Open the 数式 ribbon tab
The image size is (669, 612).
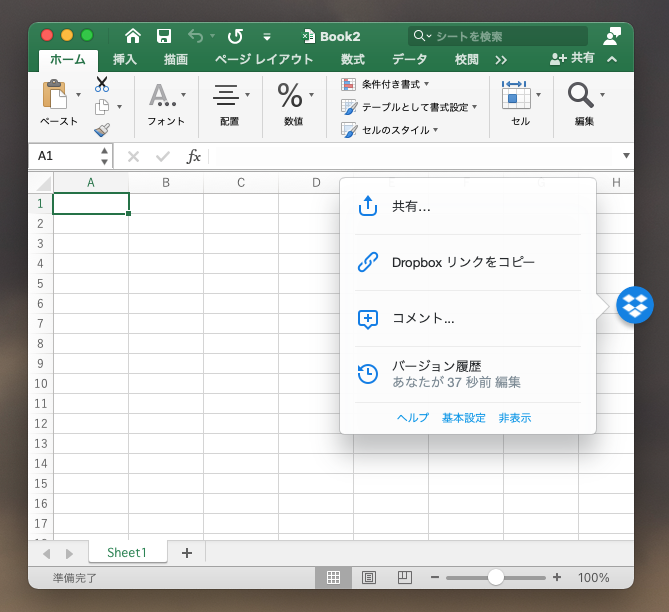[x=353, y=60]
